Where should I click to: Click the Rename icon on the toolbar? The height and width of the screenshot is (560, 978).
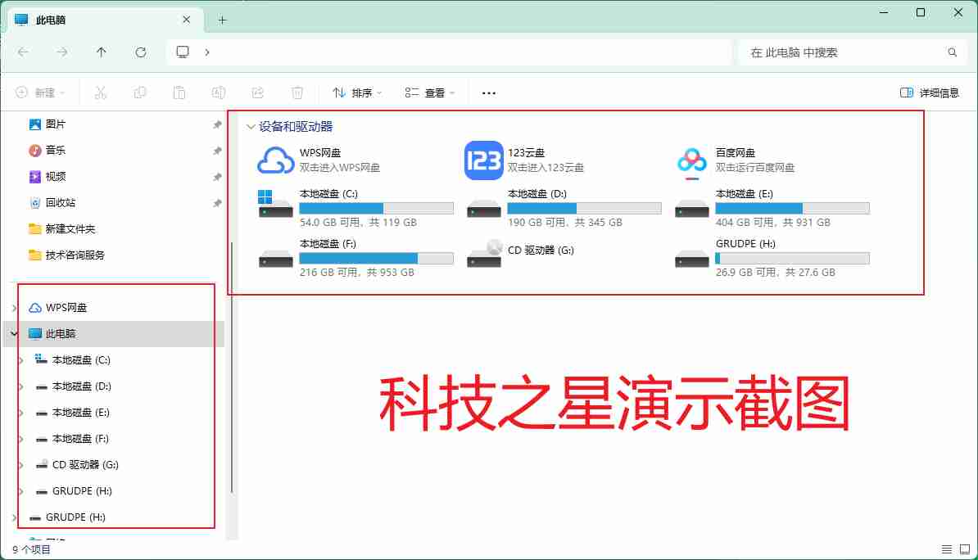pyautogui.click(x=219, y=92)
